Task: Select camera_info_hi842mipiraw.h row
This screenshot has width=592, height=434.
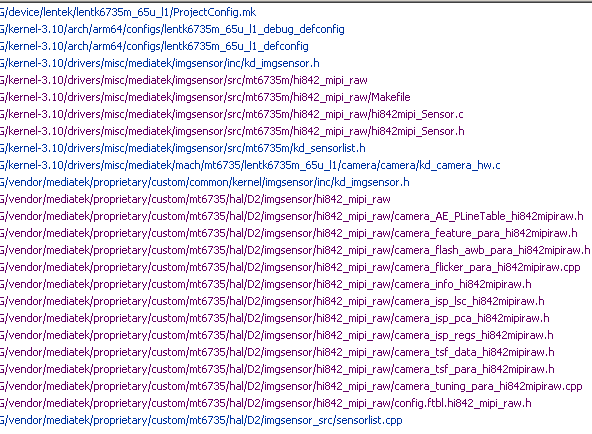Action: click(266, 284)
